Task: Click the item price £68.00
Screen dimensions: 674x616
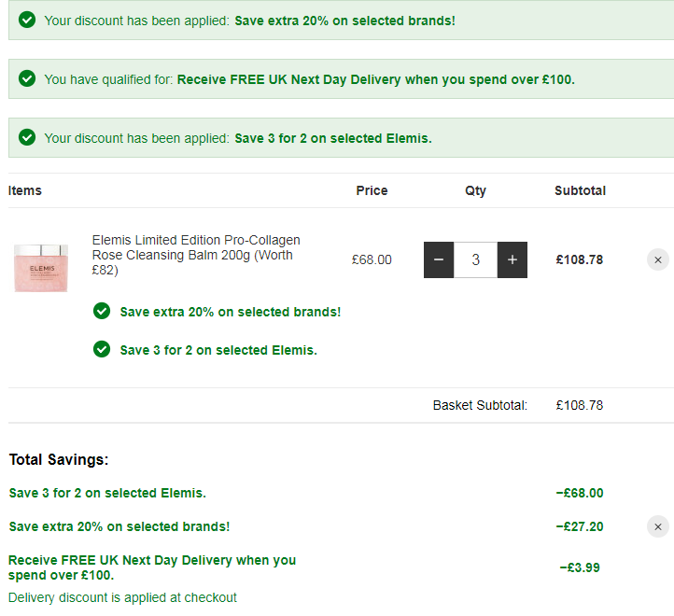Action: (372, 259)
